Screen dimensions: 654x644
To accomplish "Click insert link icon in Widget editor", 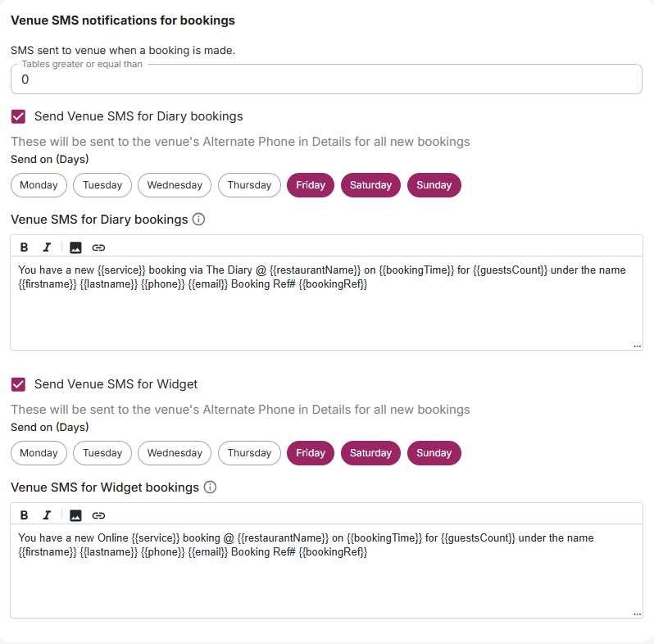I will tap(98, 515).
